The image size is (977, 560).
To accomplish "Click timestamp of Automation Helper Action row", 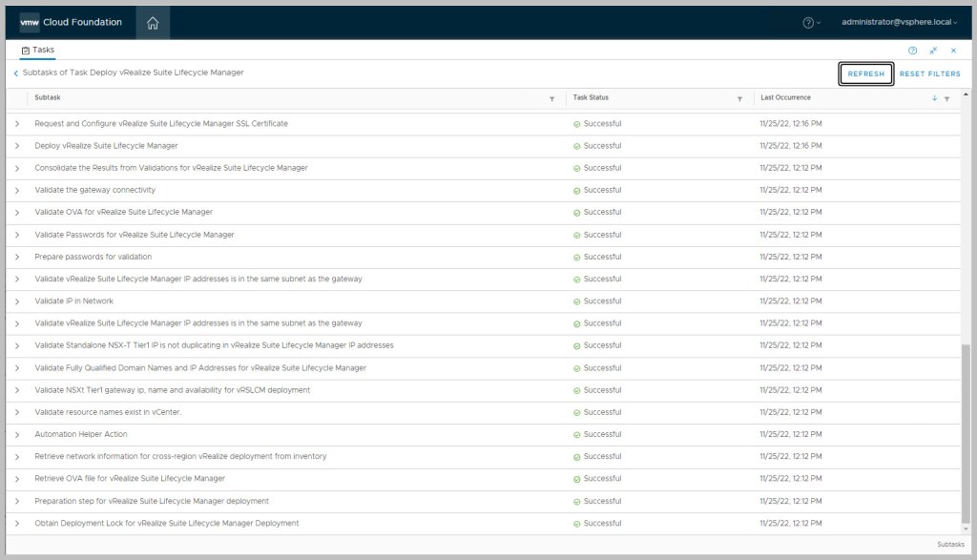I will [x=791, y=434].
